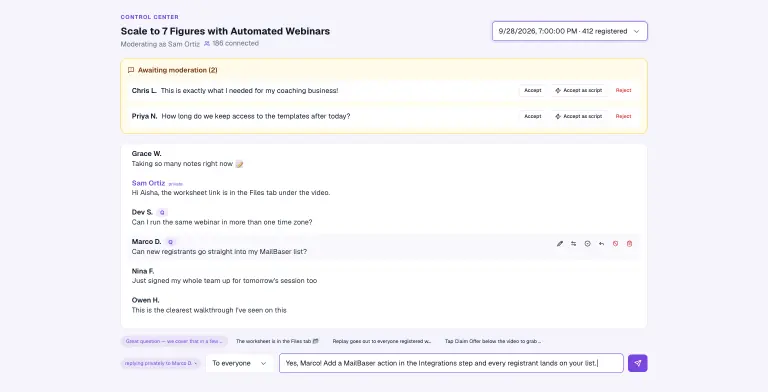Accept Priya N.'s question as script
768x392 pixels.
pyautogui.click(x=578, y=116)
